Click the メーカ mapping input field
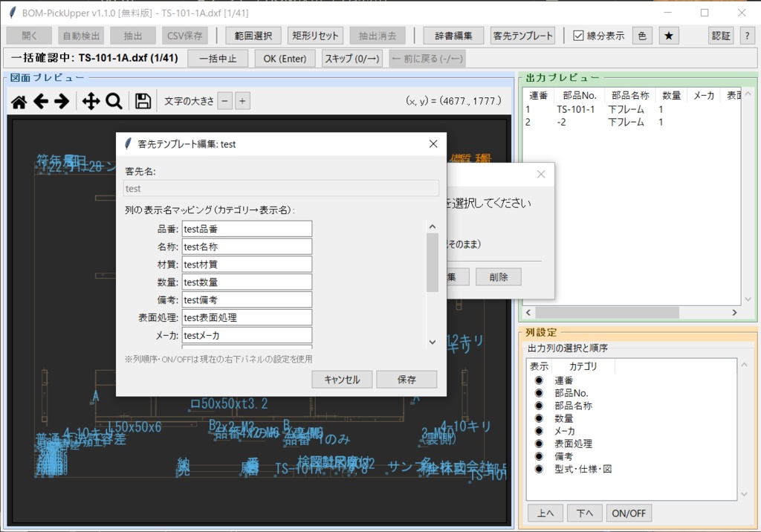The image size is (761, 532). point(247,335)
